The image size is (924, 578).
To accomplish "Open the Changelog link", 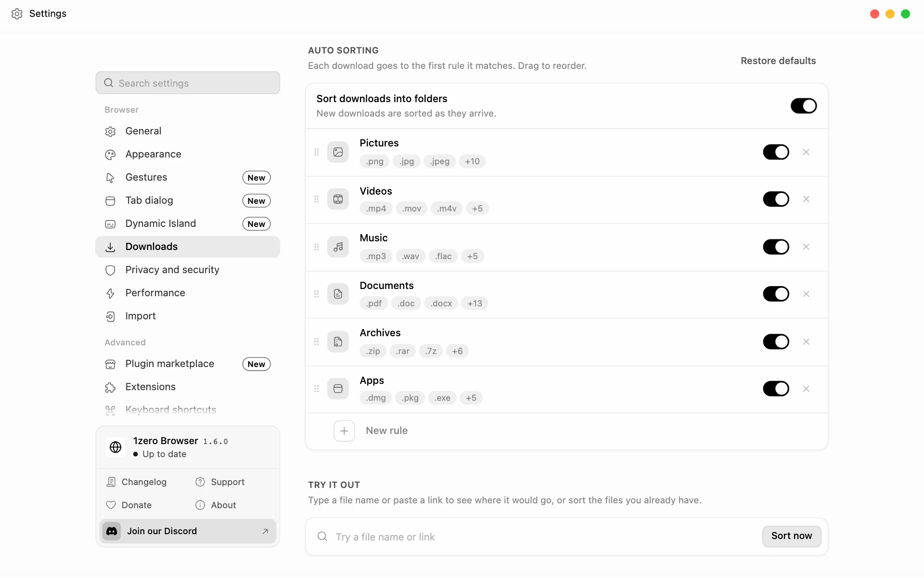I will point(137,482).
